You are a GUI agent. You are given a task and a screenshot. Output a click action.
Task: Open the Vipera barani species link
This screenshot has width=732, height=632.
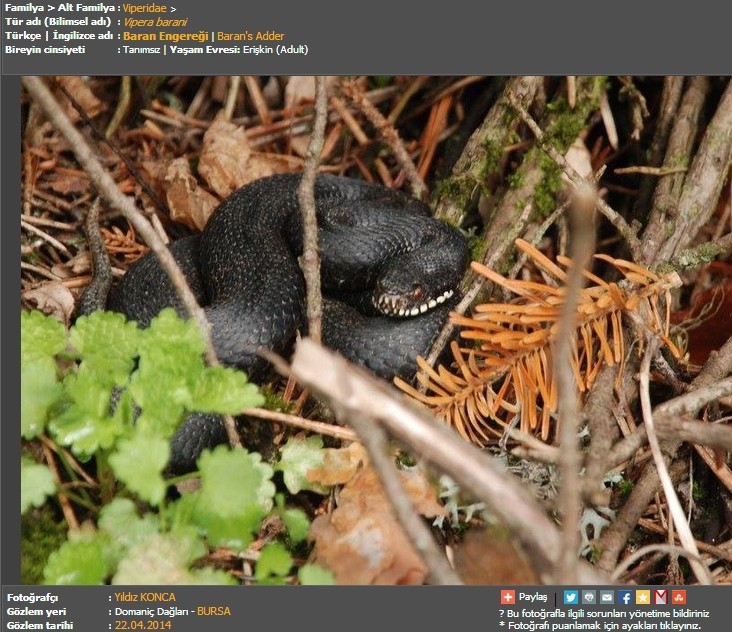pos(155,22)
